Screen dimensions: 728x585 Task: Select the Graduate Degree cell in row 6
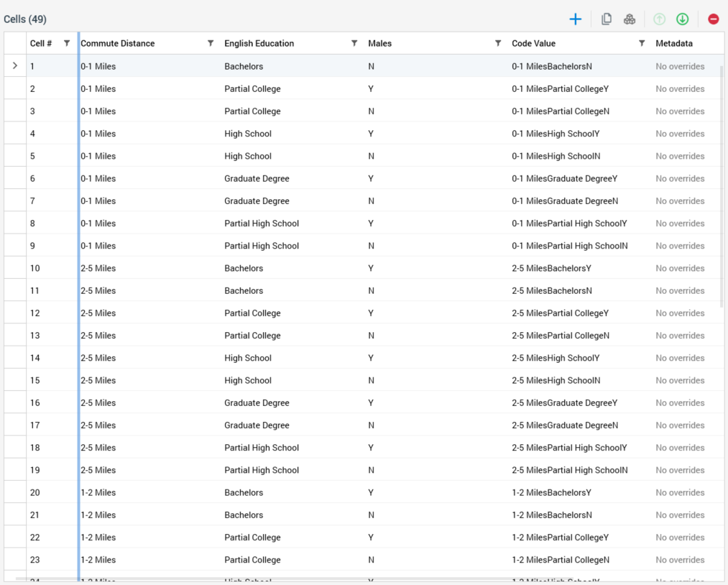tap(257, 178)
